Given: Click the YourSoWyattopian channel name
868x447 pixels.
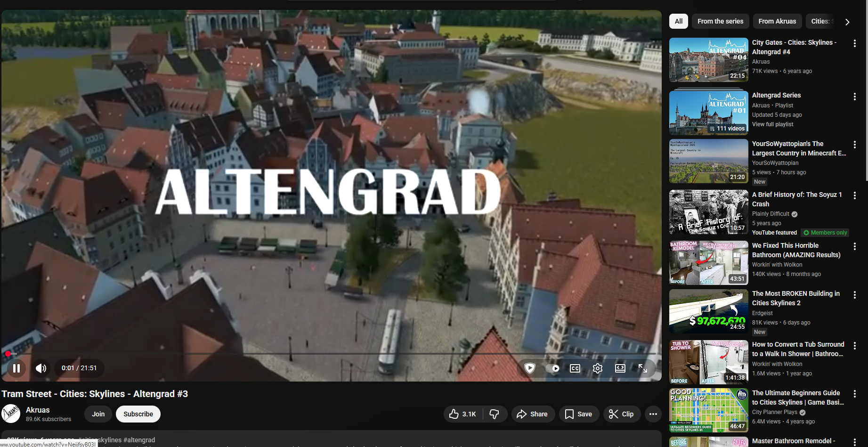Looking at the screenshot, I should (x=775, y=163).
